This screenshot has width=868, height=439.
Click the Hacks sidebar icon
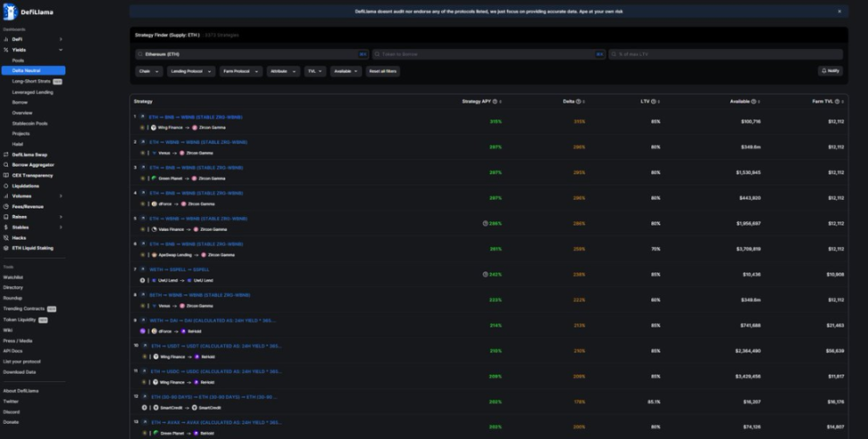click(x=5, y=237)
